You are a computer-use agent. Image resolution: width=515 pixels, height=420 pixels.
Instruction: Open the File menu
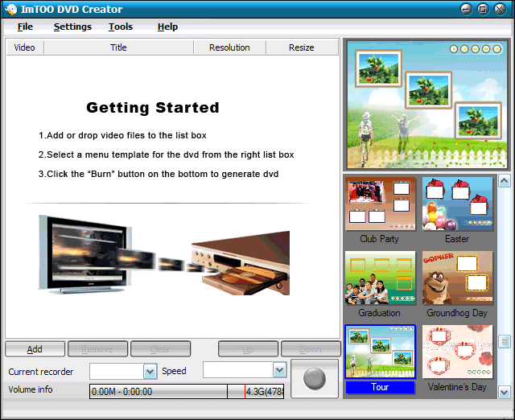click(25, 27)
